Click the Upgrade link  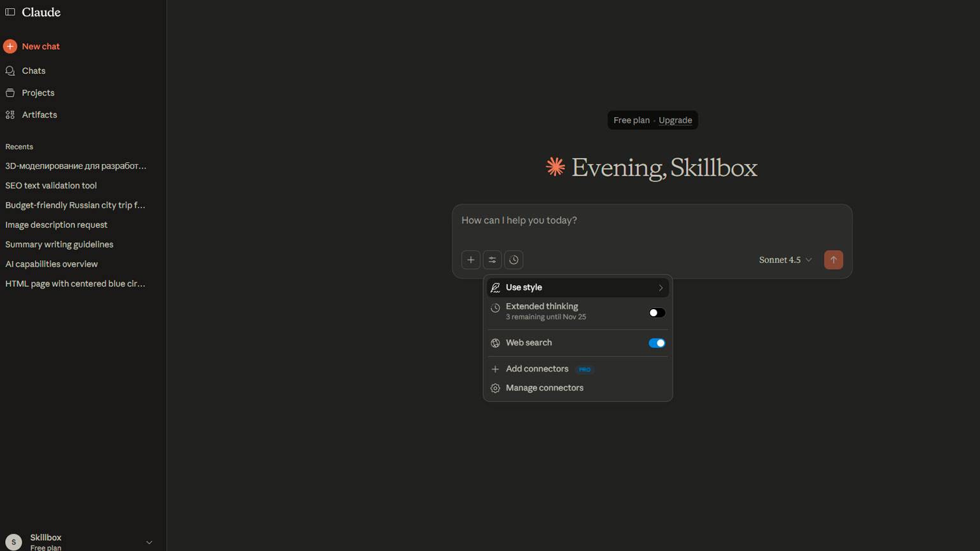tap(675, 120)
